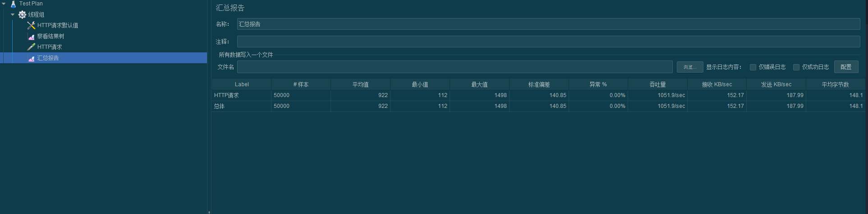Select the 察看结果树 tree item label

(x=51, y=36)
